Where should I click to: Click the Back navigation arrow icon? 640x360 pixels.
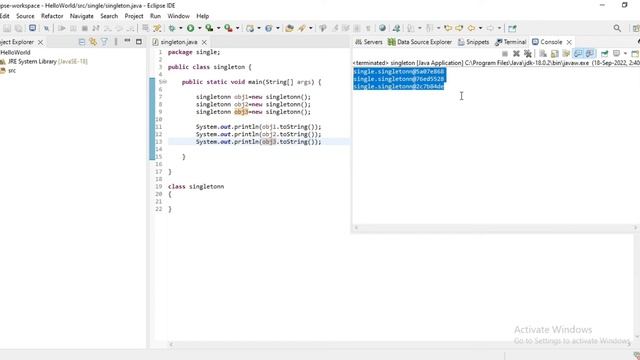pos(471,28)
